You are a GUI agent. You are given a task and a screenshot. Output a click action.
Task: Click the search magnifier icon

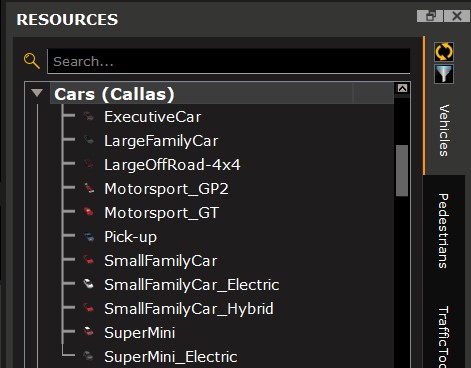[32, 61]
